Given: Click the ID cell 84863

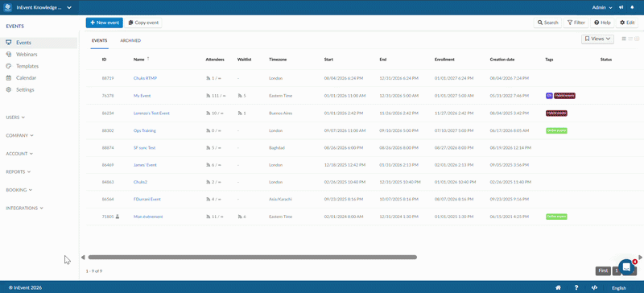Looking at the screenshot, I should (x=108, y=182).
